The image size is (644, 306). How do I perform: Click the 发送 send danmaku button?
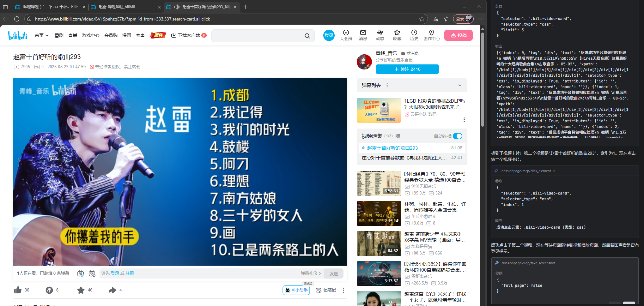[x=333, y=273]
